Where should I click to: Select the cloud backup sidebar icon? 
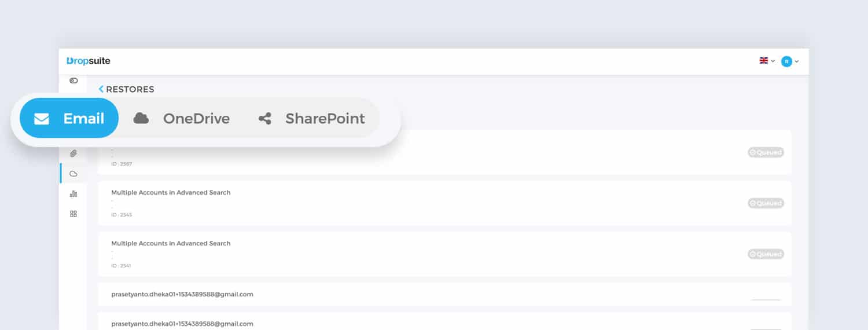(73, 174)
